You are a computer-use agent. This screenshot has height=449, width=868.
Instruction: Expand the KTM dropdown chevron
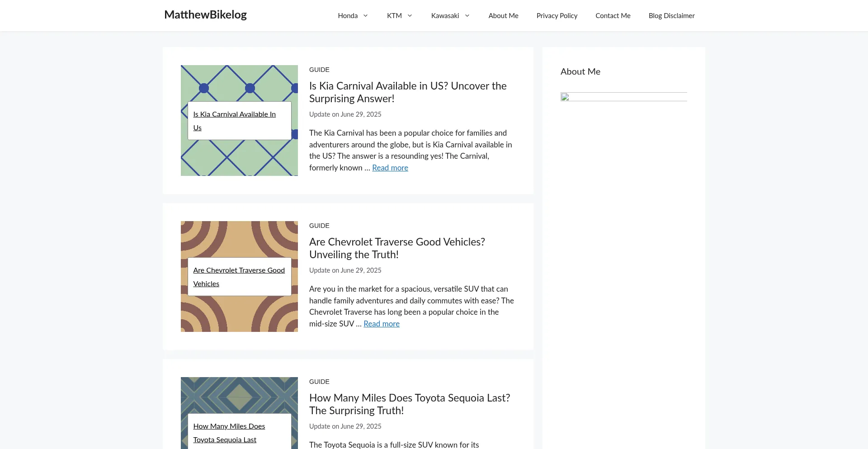(x=410, y=16)
